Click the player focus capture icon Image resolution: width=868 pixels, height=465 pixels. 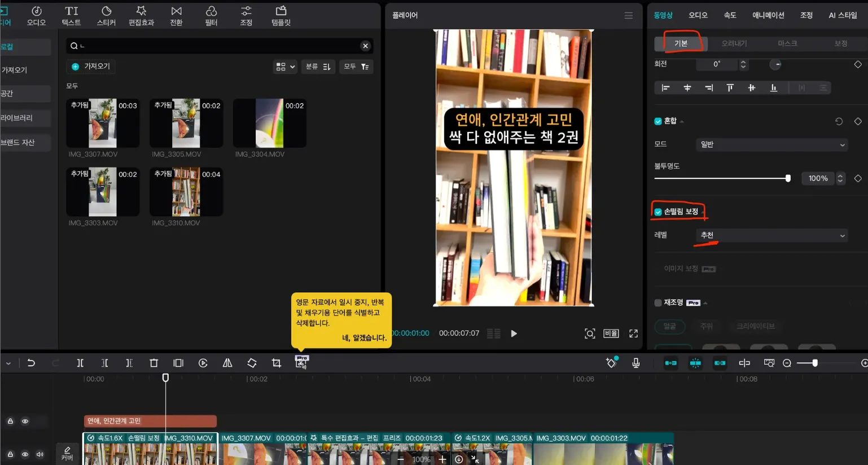coord(590,334)
